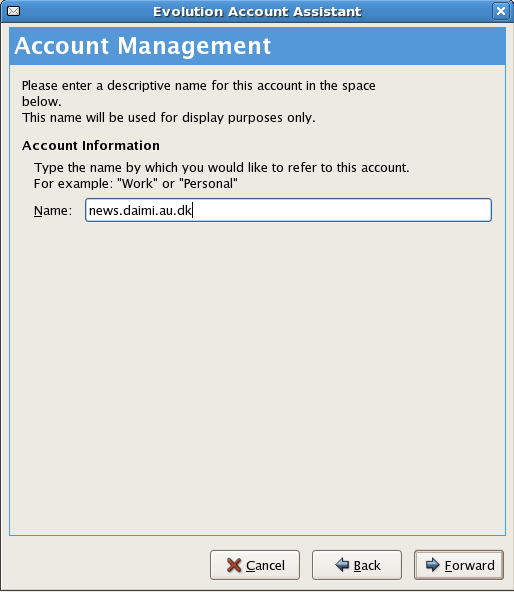Click the 'For example: Work or Personal' hint
The image size is (514, 592).
136,184
